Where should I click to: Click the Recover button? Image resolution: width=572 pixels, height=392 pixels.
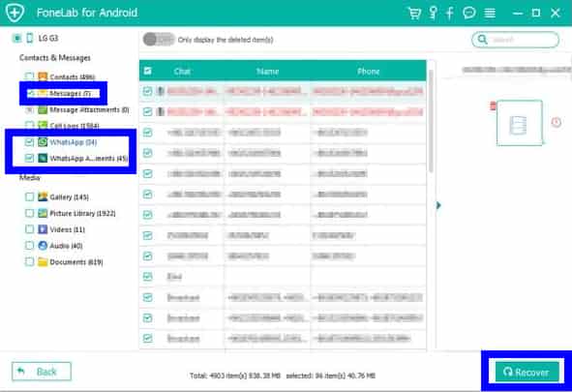pyautogui.click(x=527, y=372)
